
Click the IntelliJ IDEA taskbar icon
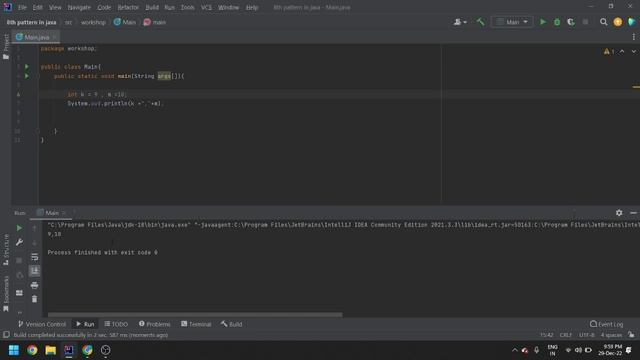coord(69,350)
